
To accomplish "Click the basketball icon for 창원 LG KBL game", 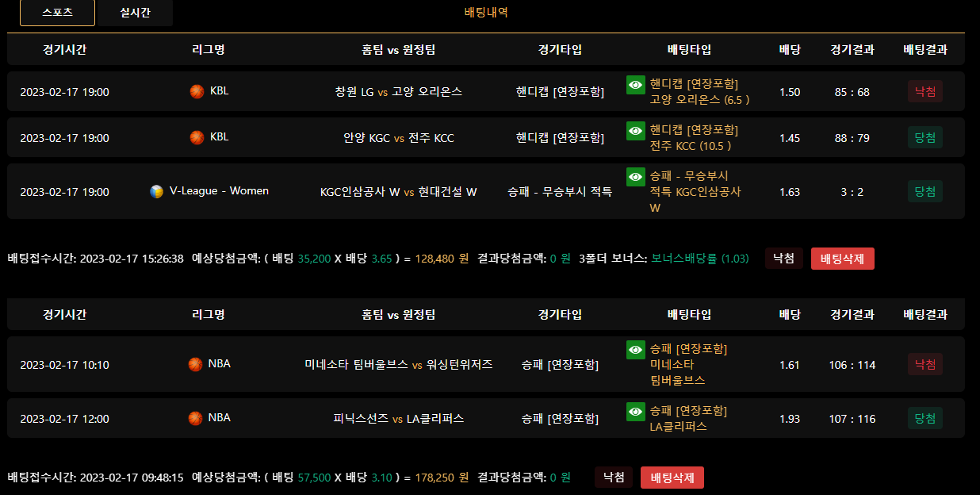I will coord(197,91).
